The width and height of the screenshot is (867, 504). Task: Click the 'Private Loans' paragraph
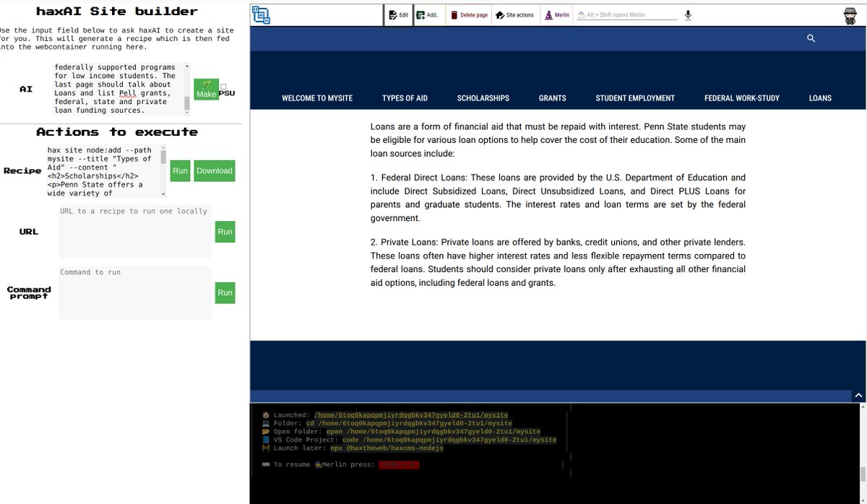click(x=558, y=263)
